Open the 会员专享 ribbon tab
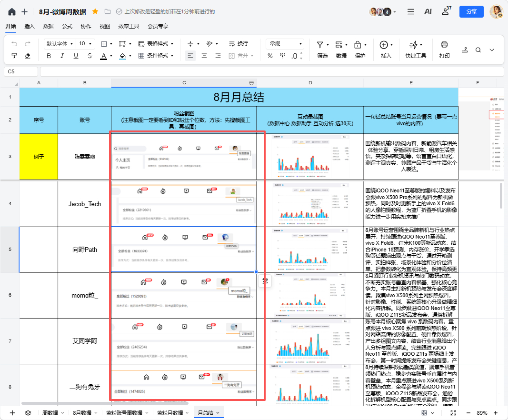Image resolution: width=508 pixels, height=420 pixels. pos(158,26)
